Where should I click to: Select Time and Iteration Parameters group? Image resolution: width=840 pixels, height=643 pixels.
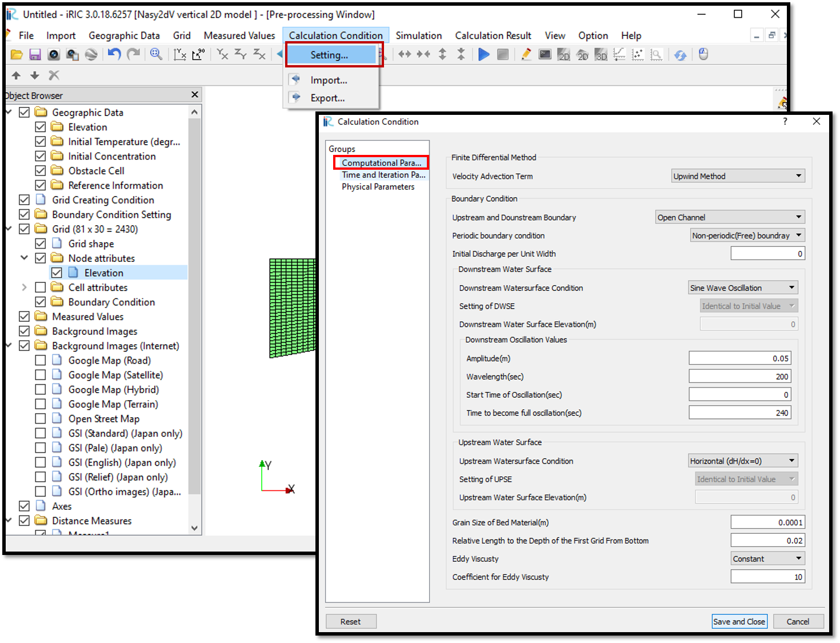pos(383,175)
